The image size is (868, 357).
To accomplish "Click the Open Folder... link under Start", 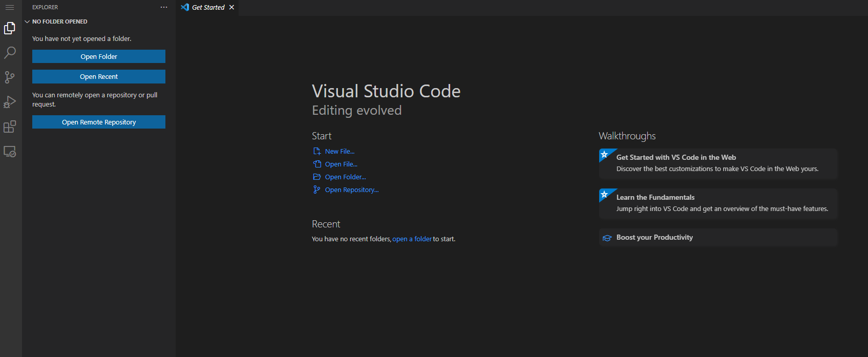I will point(345,177).
